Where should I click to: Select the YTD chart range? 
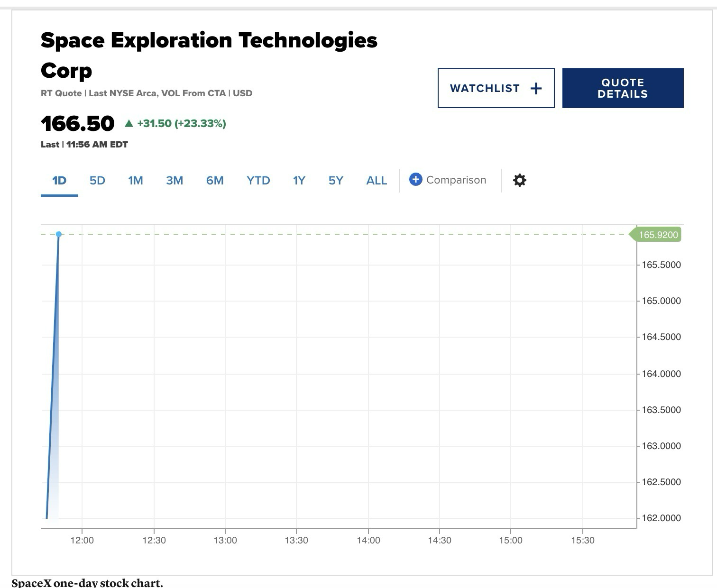coord(258,181)
